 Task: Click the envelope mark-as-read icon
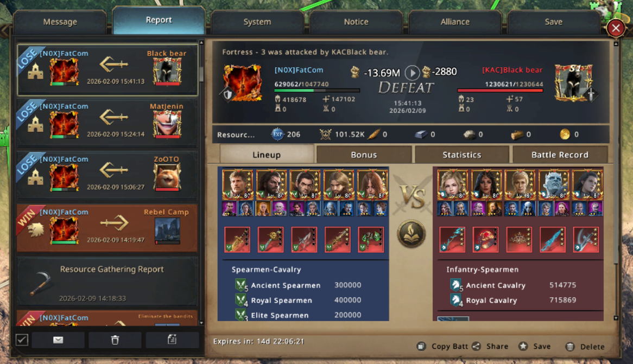[58, 340]
